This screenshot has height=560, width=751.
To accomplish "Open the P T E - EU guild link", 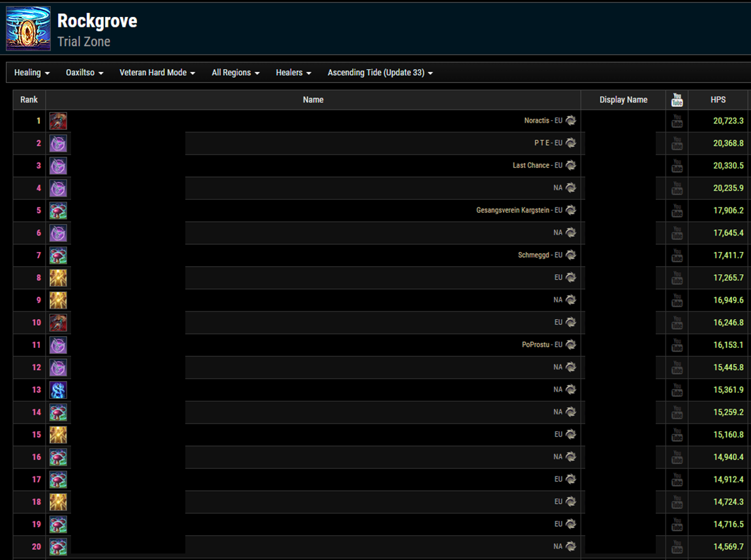I will pyautogui.click(x=548, y=143).
